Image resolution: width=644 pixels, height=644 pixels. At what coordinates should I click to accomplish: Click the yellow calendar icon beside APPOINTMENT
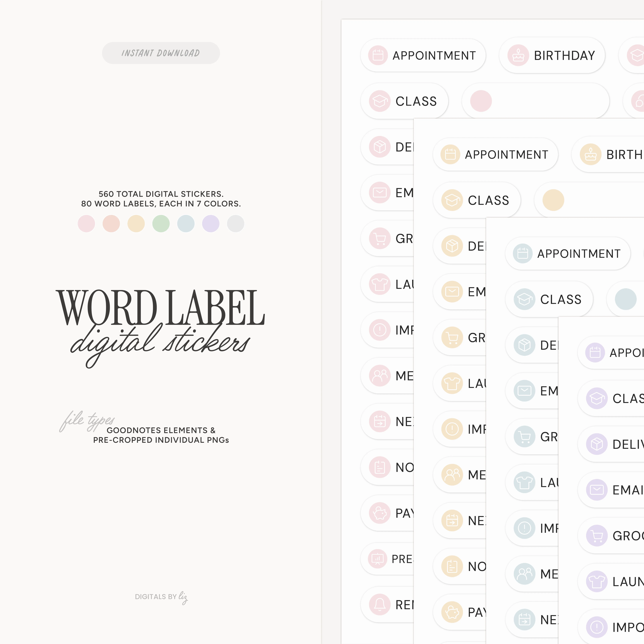pos(450,154)
